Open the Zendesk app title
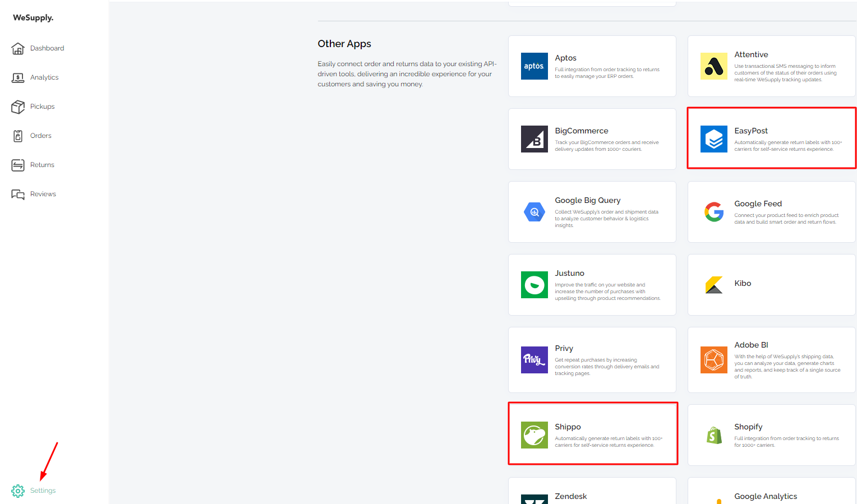857x504 pixels. click(x=571, y=496)
